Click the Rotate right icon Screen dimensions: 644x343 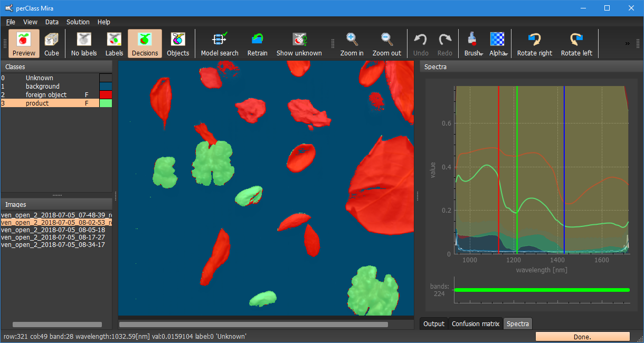coord(534,43)
